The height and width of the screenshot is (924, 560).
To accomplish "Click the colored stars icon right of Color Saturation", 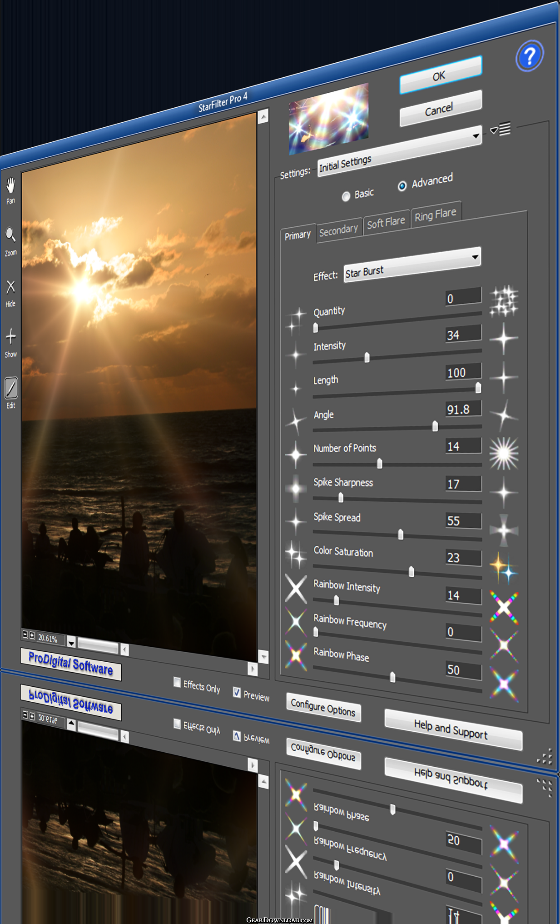I will 504,568.
